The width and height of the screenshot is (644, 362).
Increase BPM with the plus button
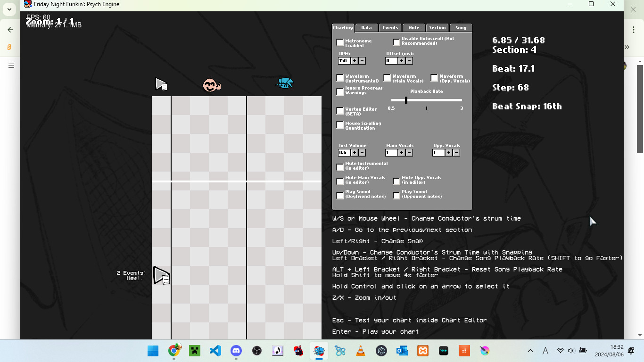click(355, 61)
